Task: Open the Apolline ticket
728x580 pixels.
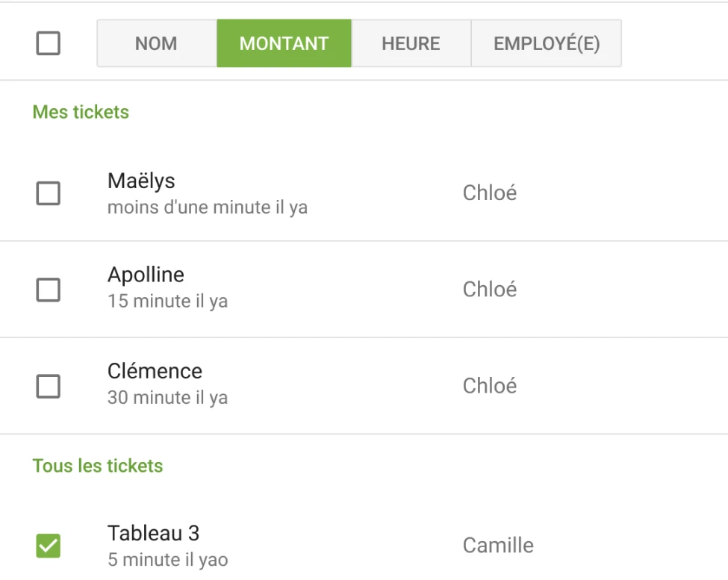Action: (147, 275)
